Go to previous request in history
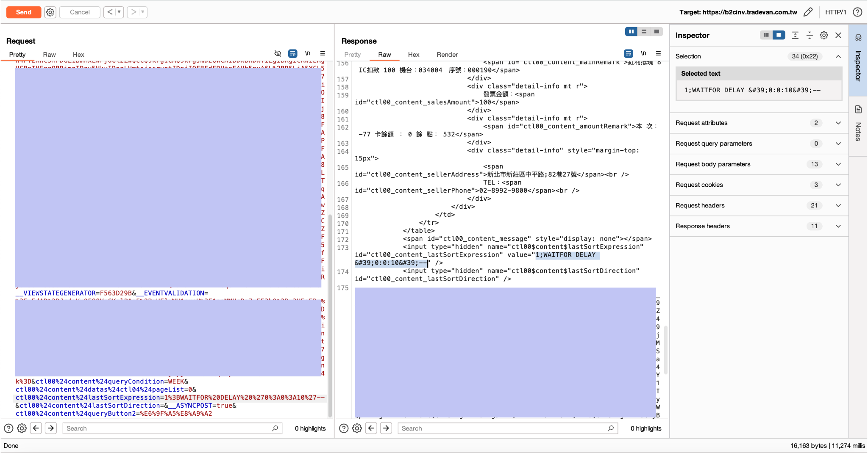The image size is (868, 453). coord(110,12)
